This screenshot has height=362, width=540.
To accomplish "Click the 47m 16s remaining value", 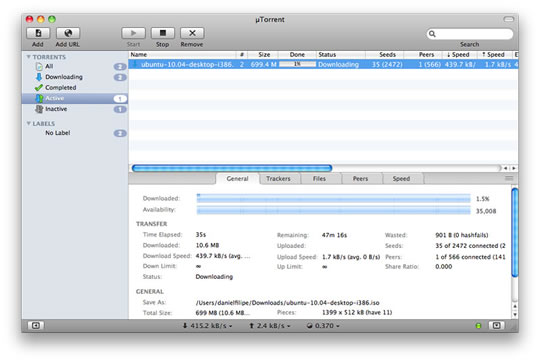I will [334, 235].
